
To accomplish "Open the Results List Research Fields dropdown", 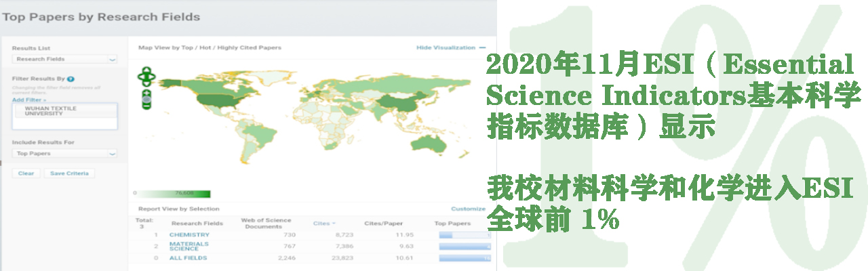I will point(64,60).
